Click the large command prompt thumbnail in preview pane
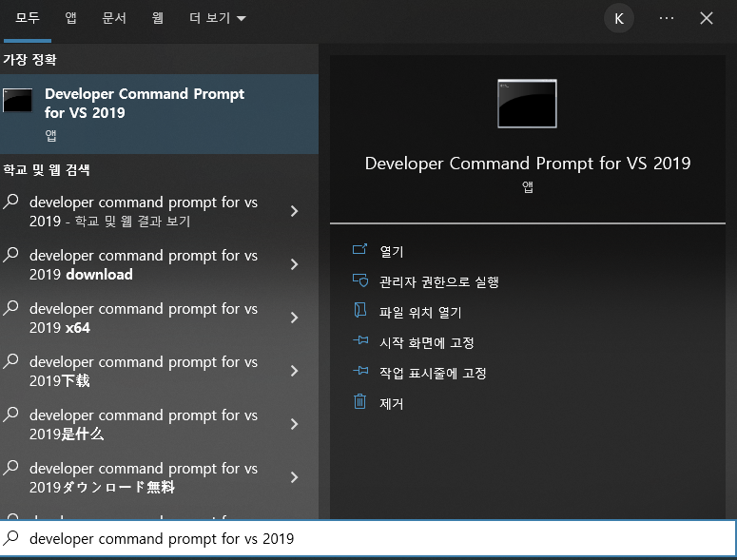 (x=527, y=104)
